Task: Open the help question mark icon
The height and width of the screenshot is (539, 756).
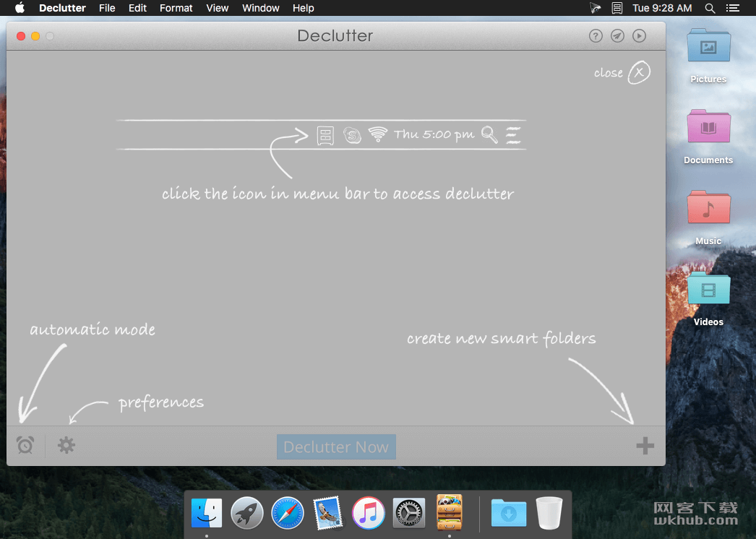Action: click(x=596, y=35)
